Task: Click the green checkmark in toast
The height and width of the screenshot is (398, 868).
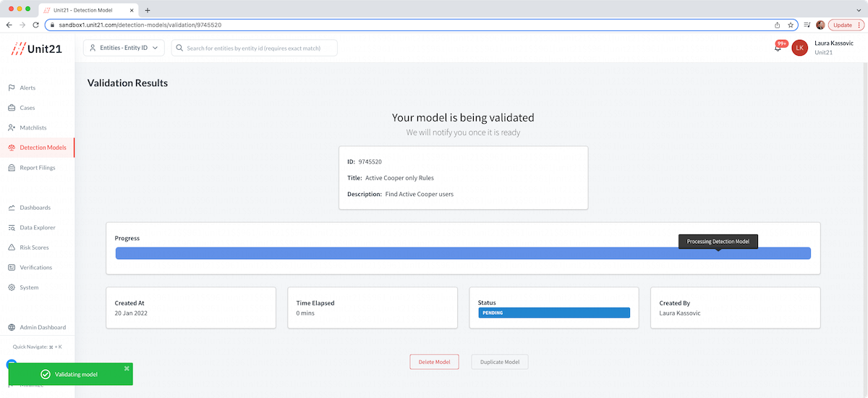Action: pos(46,374)
